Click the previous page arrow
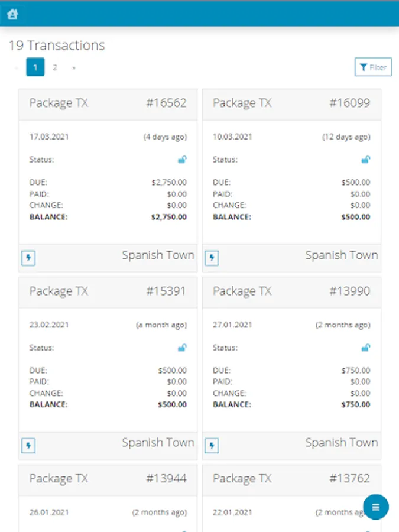 (16, 67)
